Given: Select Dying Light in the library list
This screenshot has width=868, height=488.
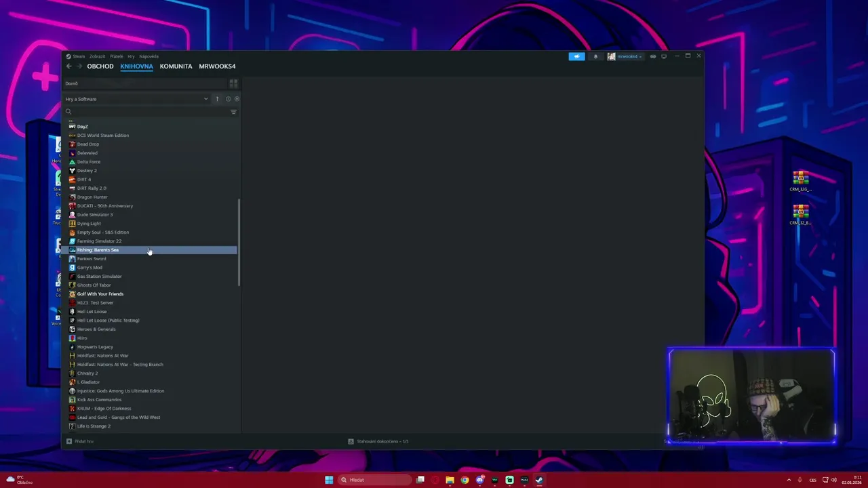Looking at the screenshot, I should tap(89, 224).
